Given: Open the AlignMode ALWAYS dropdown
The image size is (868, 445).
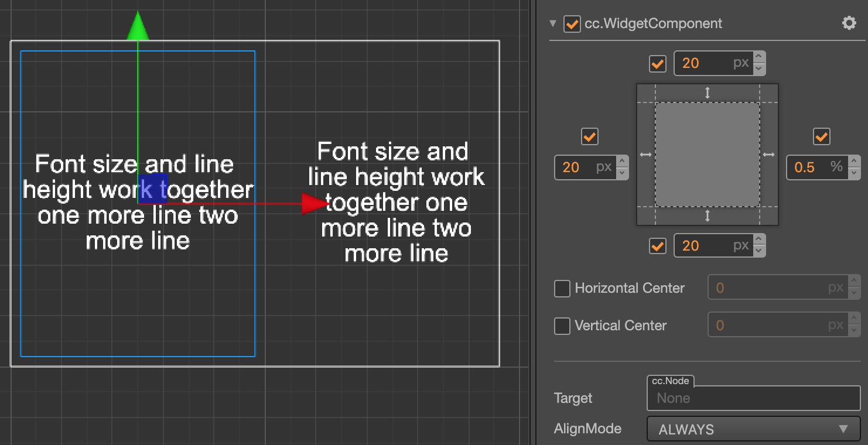Looking at the screenshot, I should (x=753, y=429).
